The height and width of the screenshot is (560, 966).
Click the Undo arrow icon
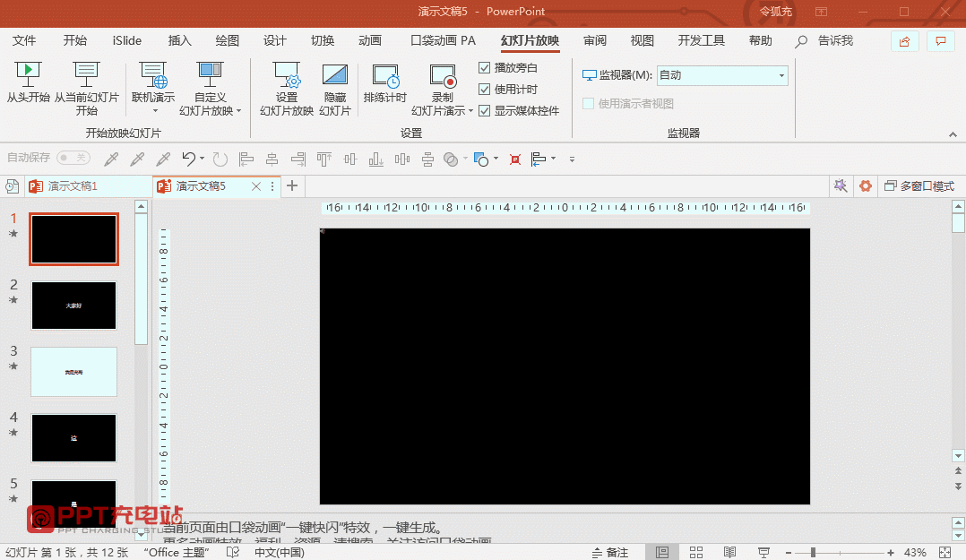188,159
